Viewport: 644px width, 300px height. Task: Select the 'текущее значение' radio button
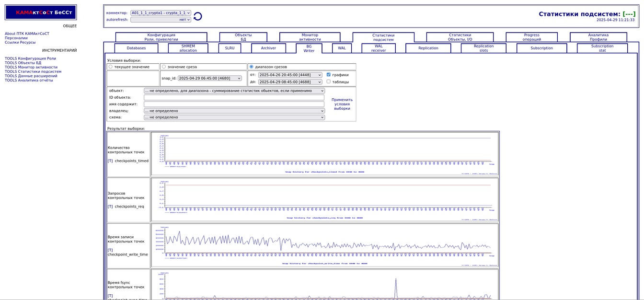tap(111, 67)
